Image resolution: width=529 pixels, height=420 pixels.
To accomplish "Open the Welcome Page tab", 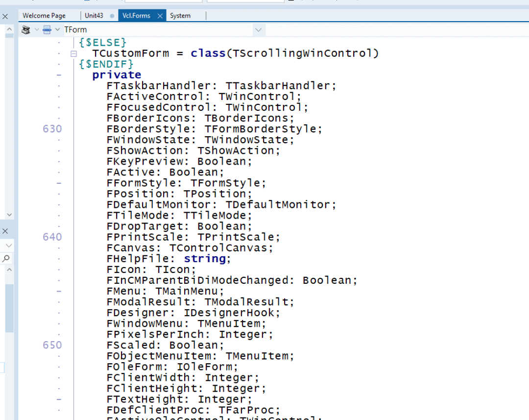I will tap(44, 16).
